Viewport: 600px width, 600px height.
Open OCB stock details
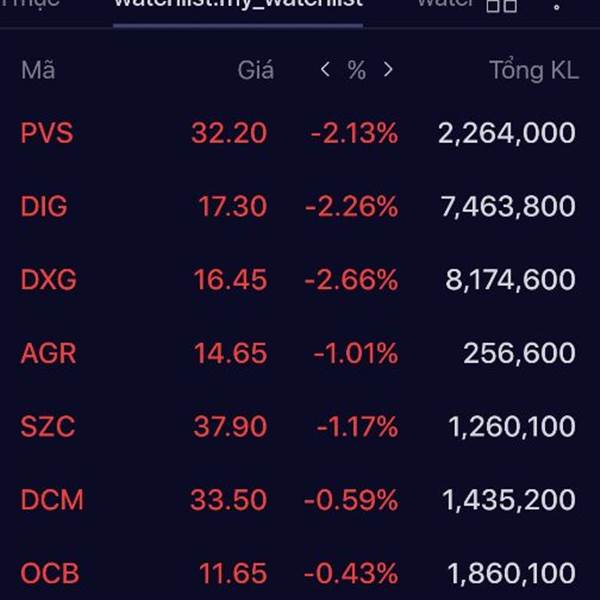pyautogui.click(x=300, y=573)
